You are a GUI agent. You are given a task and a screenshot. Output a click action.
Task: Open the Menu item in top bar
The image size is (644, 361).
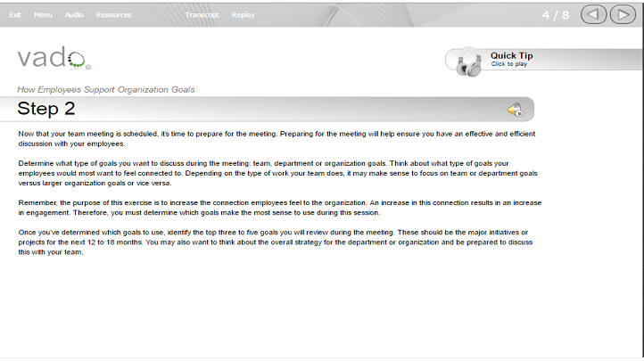click(x=43, y=15)
